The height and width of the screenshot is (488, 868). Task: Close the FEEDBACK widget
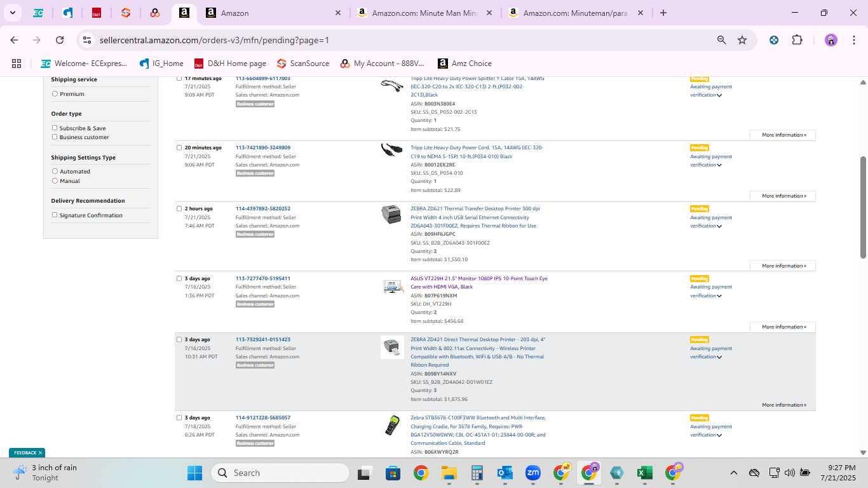[x=40, y=452]
